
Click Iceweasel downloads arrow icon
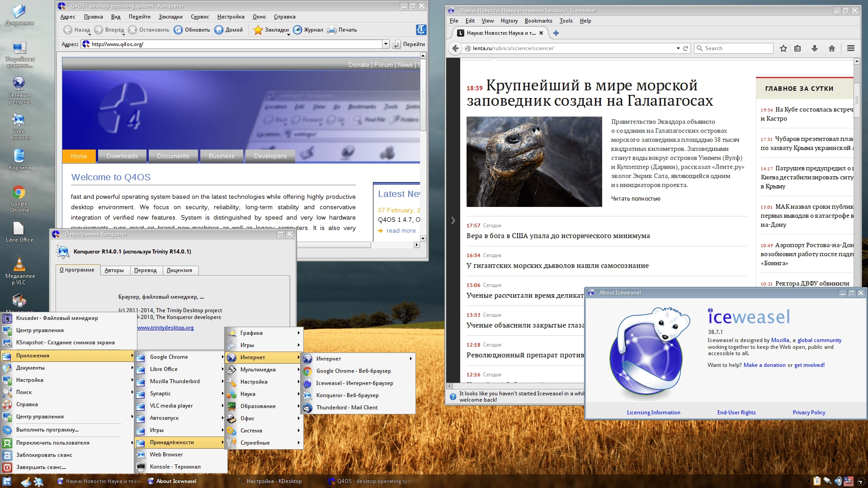pos(815,48)
